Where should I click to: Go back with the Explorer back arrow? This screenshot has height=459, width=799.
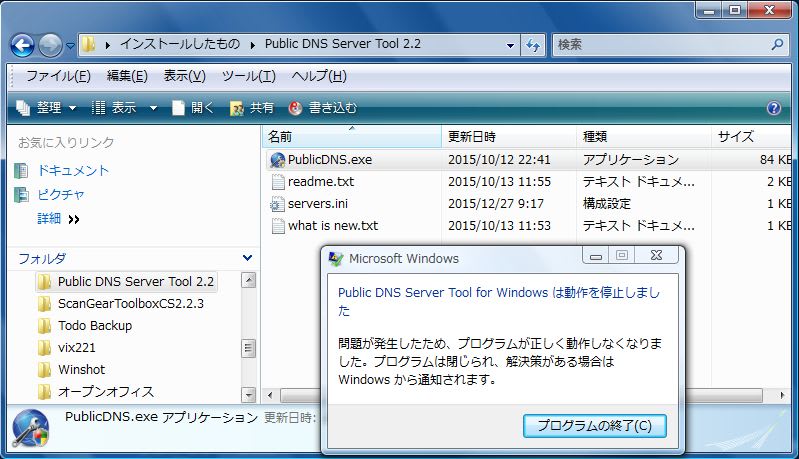click(x=22, y=46)
